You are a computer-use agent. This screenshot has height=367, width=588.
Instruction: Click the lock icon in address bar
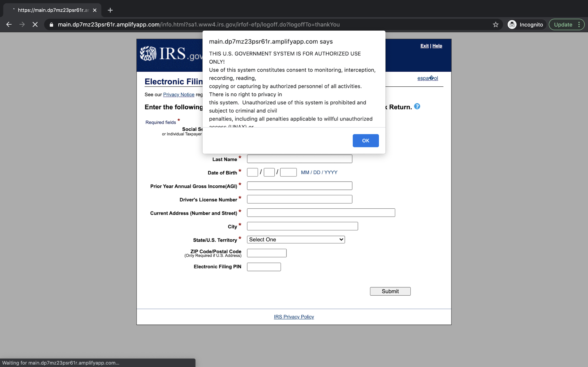coord(51,25)
